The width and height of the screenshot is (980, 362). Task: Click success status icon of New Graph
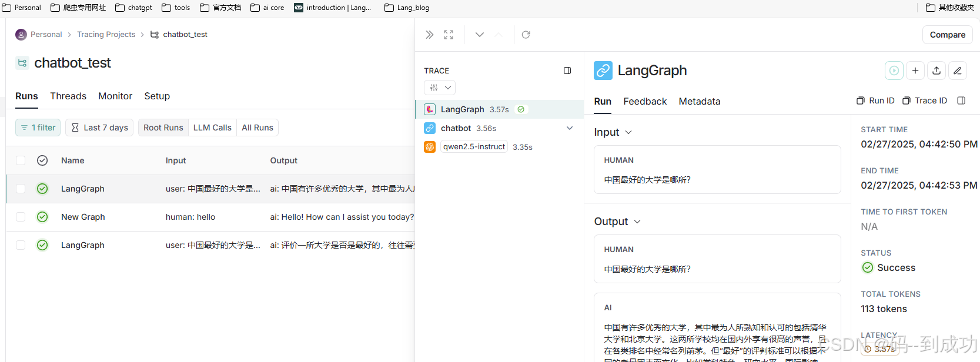(42, 217)
